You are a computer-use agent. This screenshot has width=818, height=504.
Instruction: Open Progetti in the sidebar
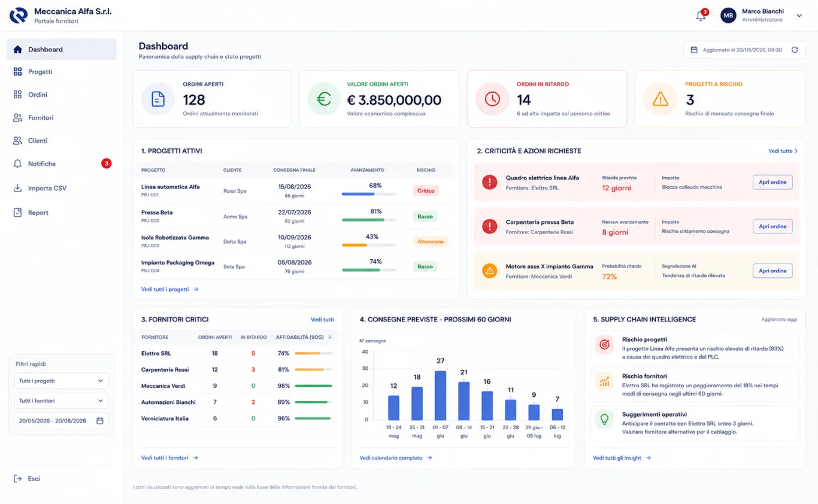coord(61,72)
